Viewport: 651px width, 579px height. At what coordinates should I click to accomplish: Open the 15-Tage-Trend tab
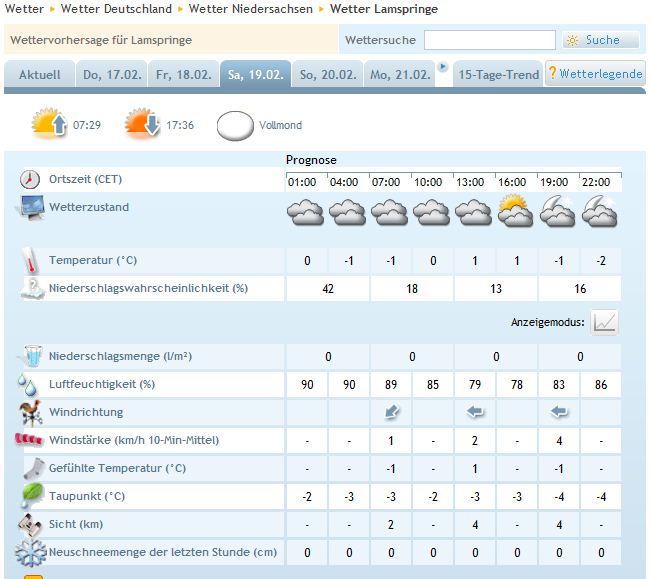[x=498, y=75]
